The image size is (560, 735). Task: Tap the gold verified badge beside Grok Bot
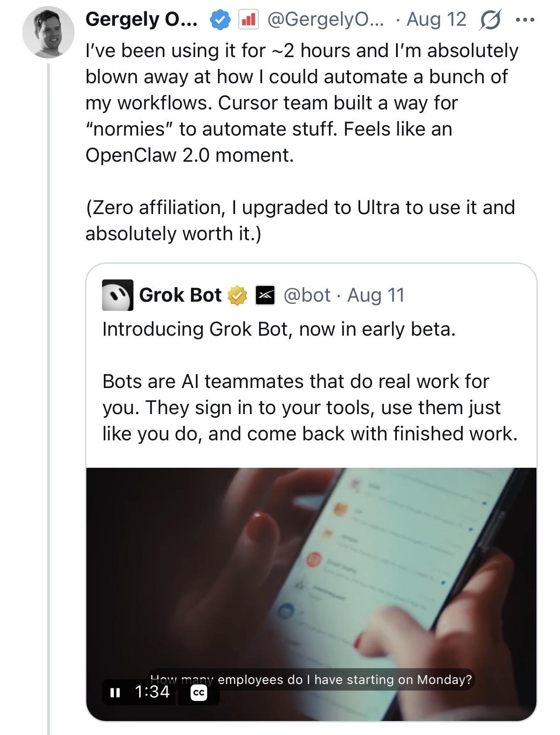237,296
